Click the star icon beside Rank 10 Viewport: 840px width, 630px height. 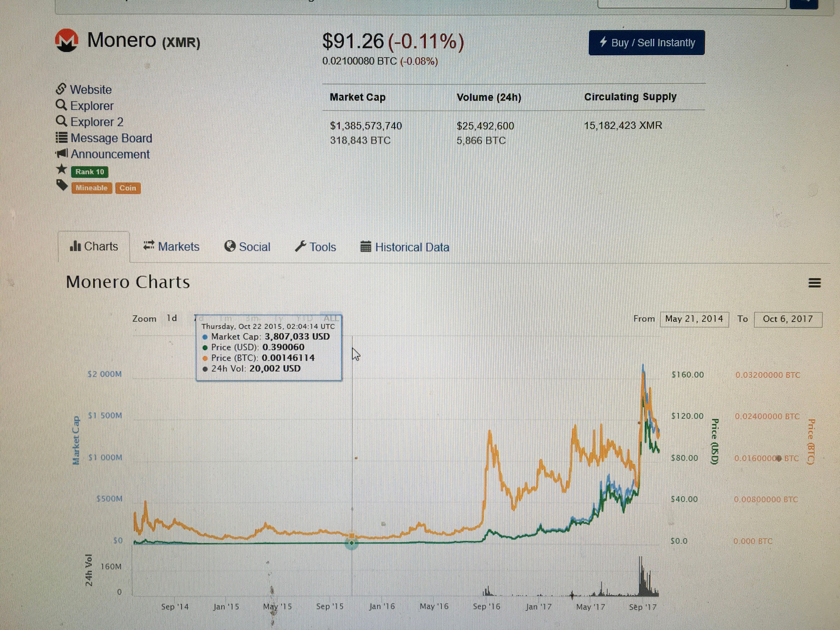point(61,169)
